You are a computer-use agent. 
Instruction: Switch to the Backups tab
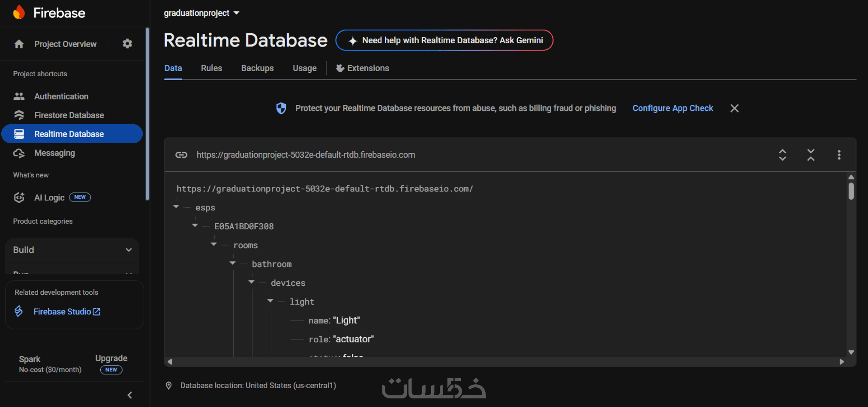(x=257, y=68)
